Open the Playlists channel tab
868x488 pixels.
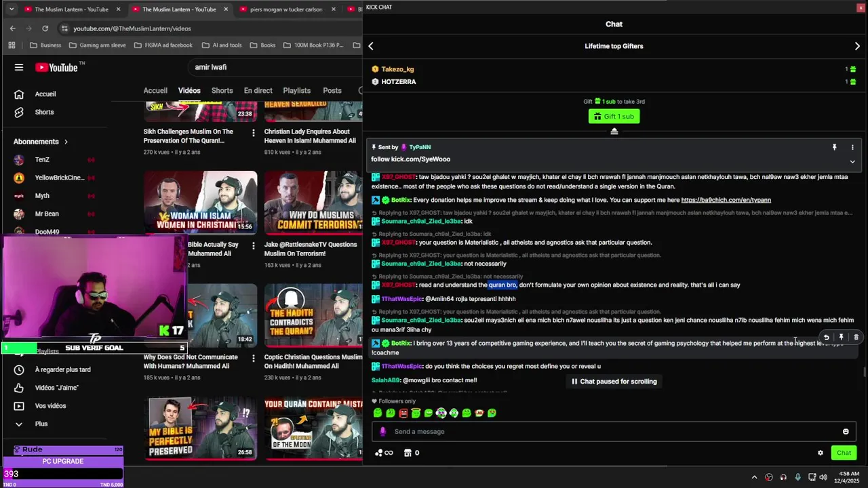[x=296, y=91]
